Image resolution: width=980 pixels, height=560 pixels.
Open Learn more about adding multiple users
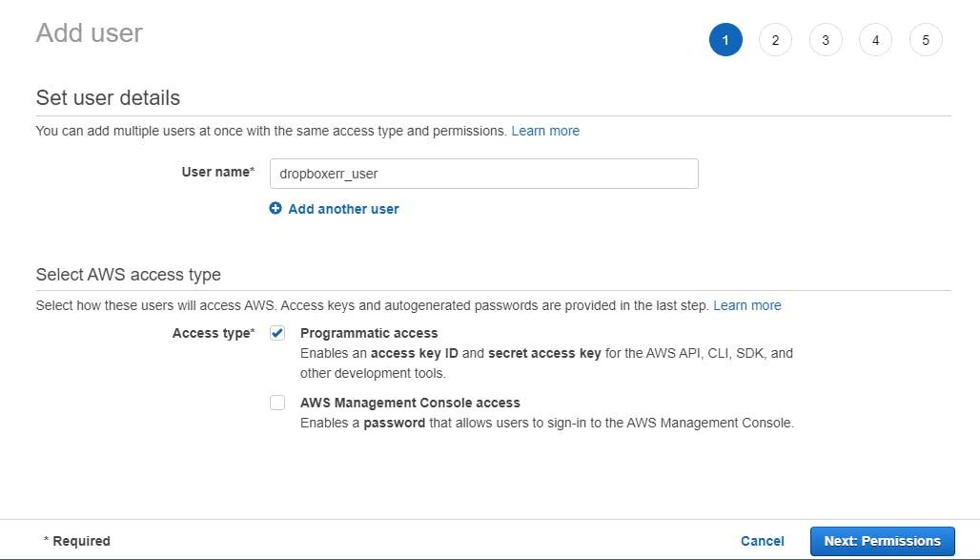tap(545, 131)
